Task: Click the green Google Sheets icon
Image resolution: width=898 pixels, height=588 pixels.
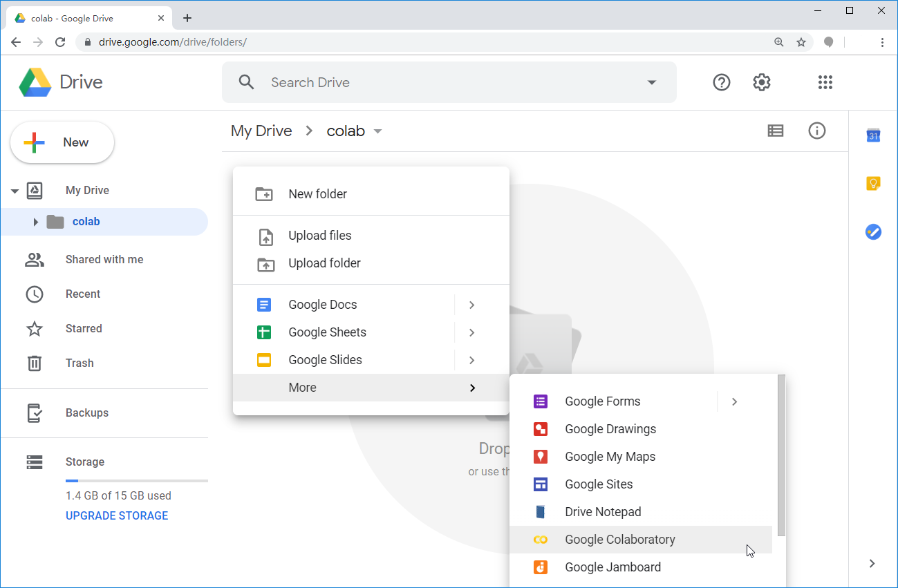Action: click(264, 332)
